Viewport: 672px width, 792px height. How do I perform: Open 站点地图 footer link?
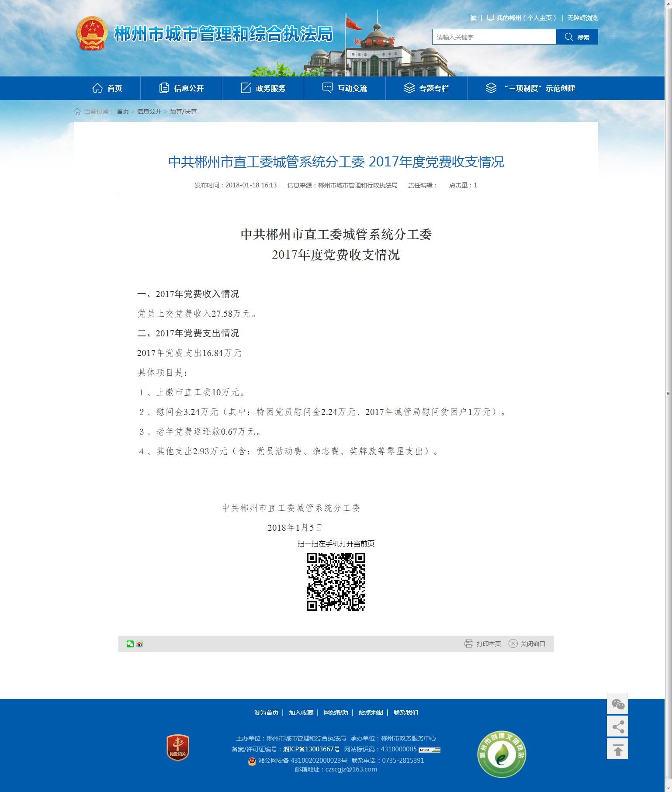[x=371, y=712]
